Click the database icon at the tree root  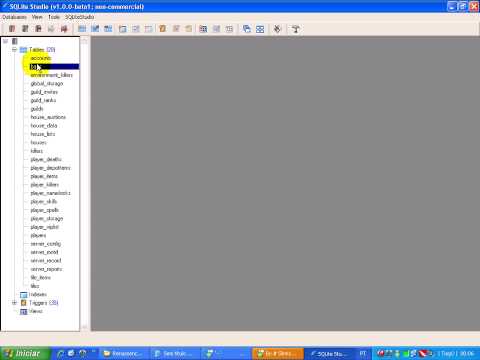[15, 41]
